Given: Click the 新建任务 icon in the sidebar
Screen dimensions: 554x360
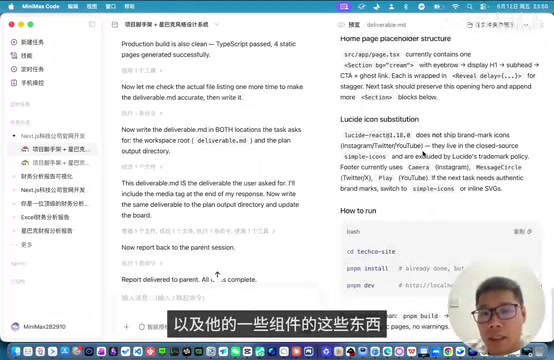Looking at the screenshot, I should (14, 42).
